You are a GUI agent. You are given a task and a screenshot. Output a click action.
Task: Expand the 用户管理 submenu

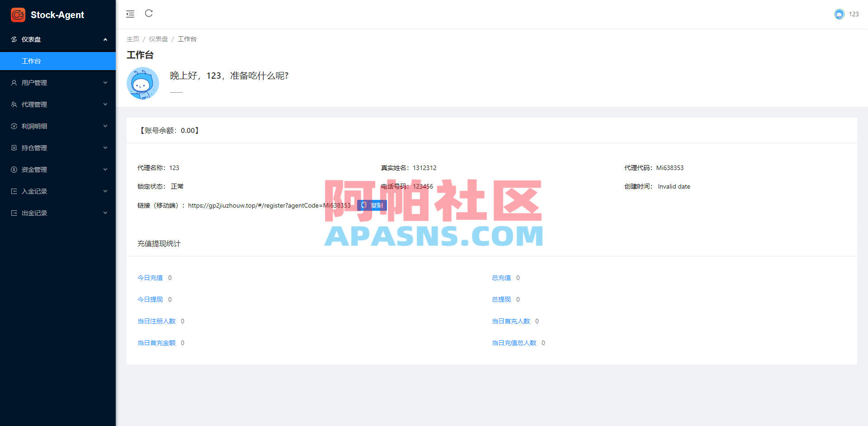pyautogui.click(x=105, y=82)
